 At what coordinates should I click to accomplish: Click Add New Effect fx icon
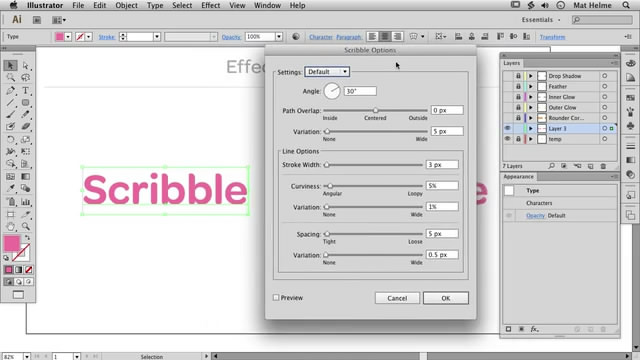click(534, 329)
